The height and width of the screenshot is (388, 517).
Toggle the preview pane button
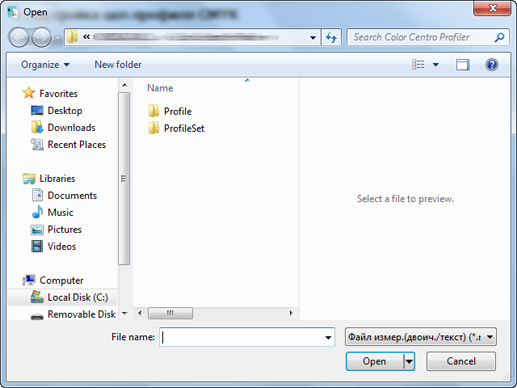(463, 65)
